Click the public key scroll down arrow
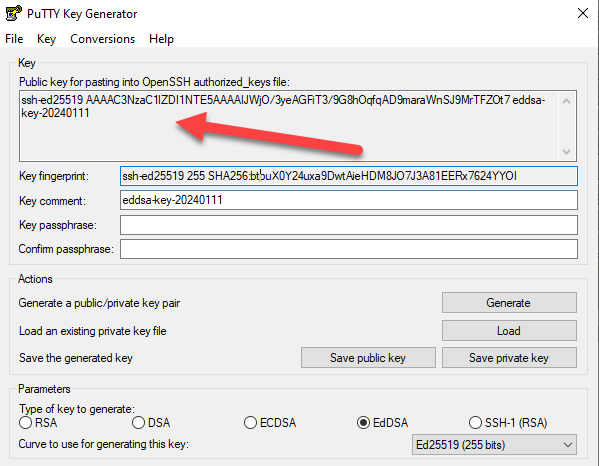 (567, 152)
